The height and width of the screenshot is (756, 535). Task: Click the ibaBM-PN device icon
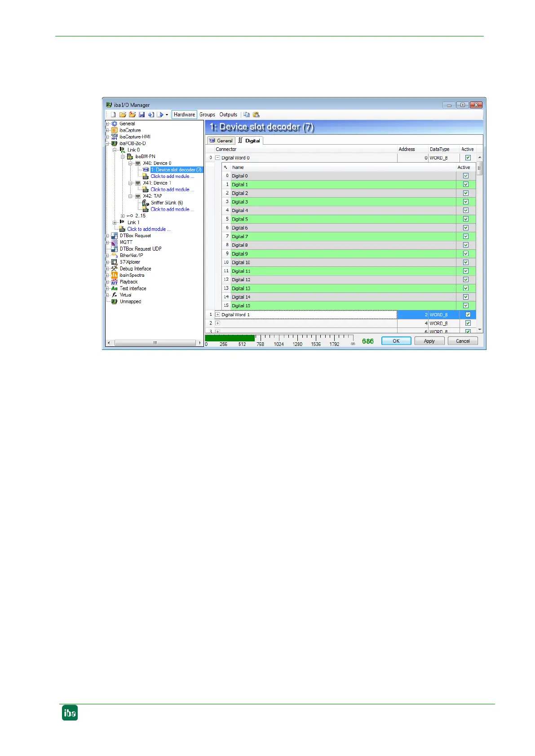click(x=130, y=156)
